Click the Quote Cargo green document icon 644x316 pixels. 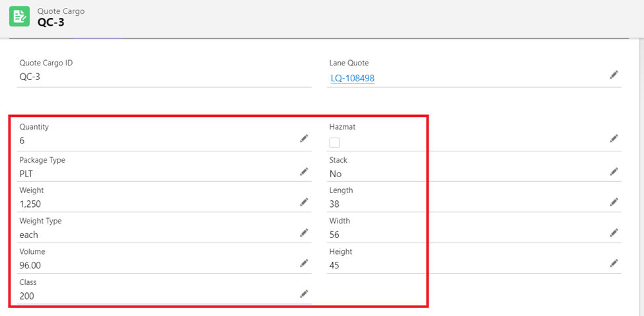click(x=19, y=17)
